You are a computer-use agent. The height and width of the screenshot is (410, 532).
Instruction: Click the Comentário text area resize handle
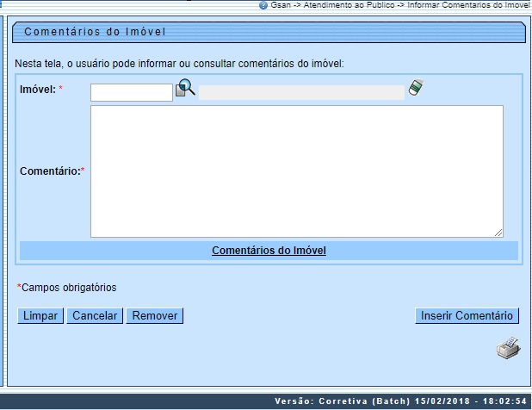click(498, 233)
